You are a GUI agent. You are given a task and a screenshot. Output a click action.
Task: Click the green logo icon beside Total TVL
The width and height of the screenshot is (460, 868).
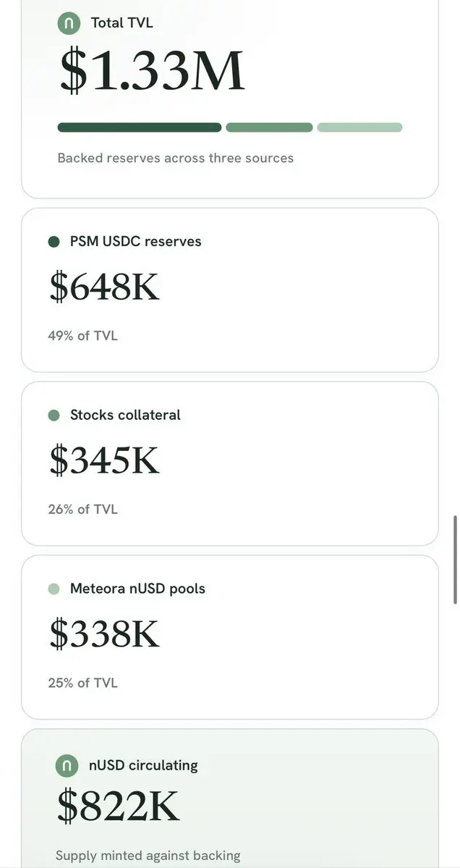[x=69, y=23]
